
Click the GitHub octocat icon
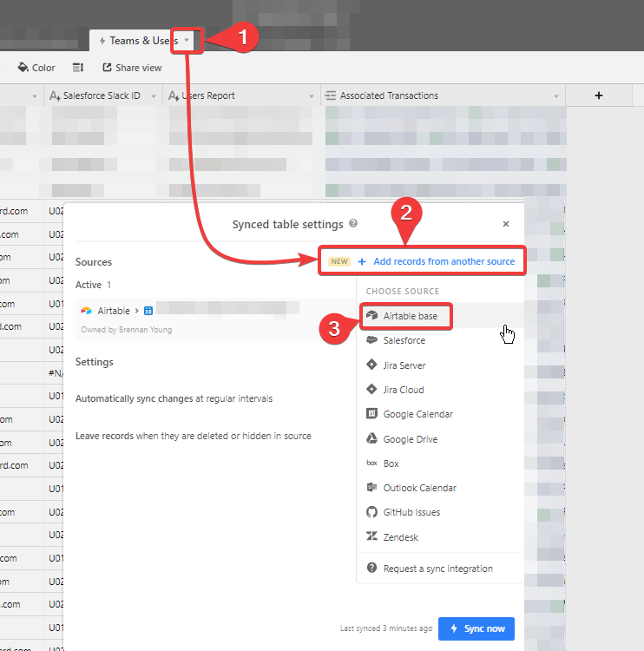point(371,512)
